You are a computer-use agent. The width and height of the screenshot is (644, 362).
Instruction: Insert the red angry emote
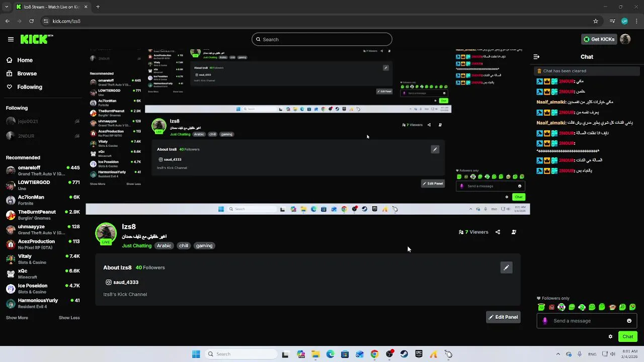(551, 307)
